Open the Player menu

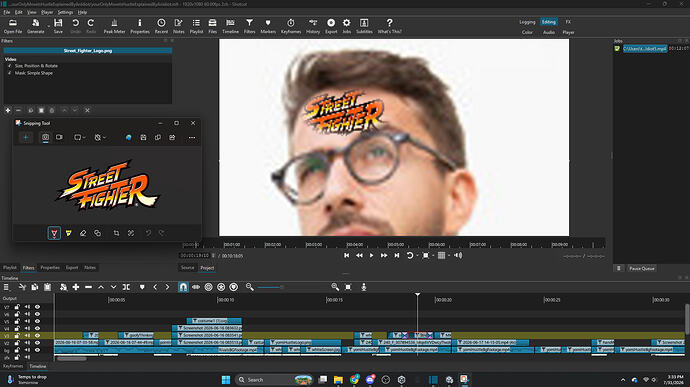click(x=47, y=12)
